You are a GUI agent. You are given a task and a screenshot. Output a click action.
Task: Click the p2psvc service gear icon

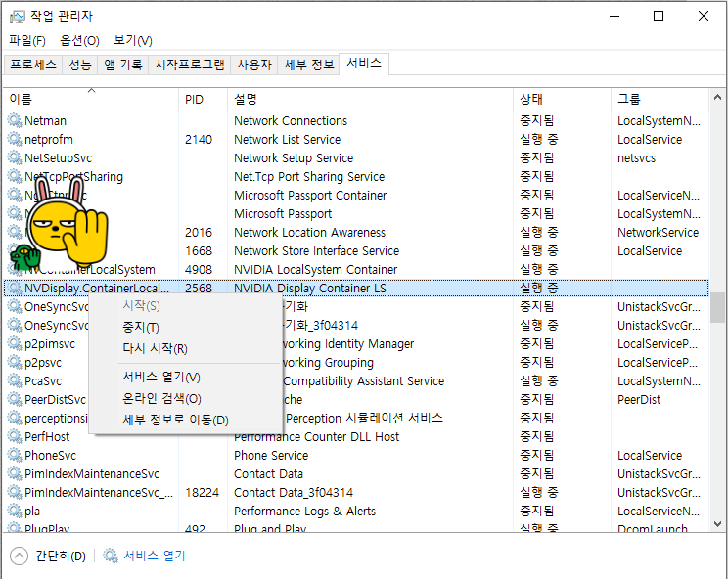click(15, 362)
